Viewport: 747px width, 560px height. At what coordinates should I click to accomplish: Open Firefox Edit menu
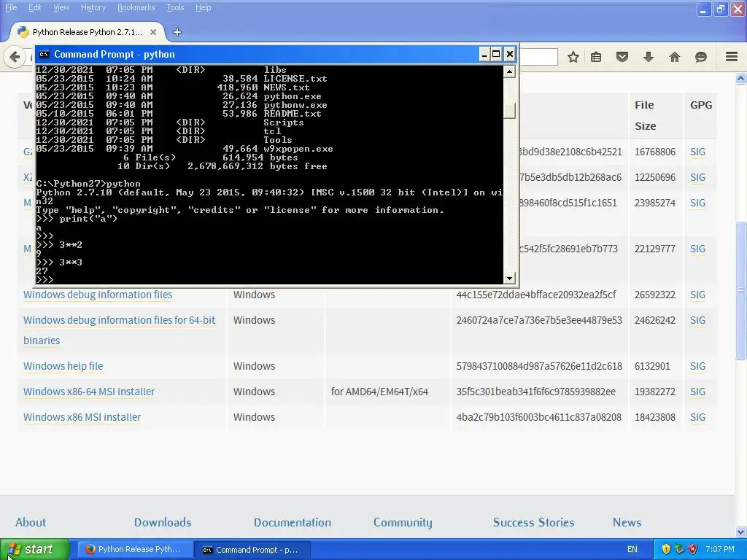click(35, 7)
